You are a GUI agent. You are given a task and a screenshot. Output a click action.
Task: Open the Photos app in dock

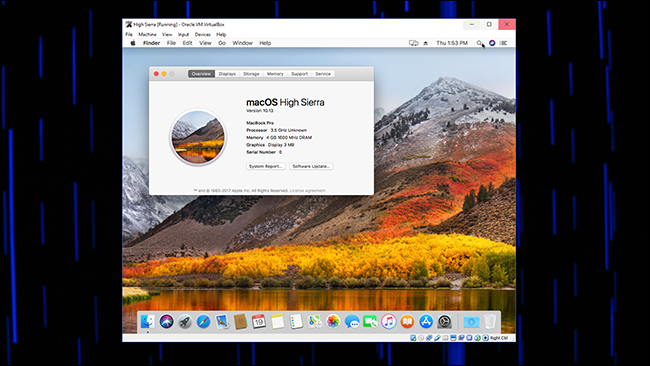[x=333, y=322]
